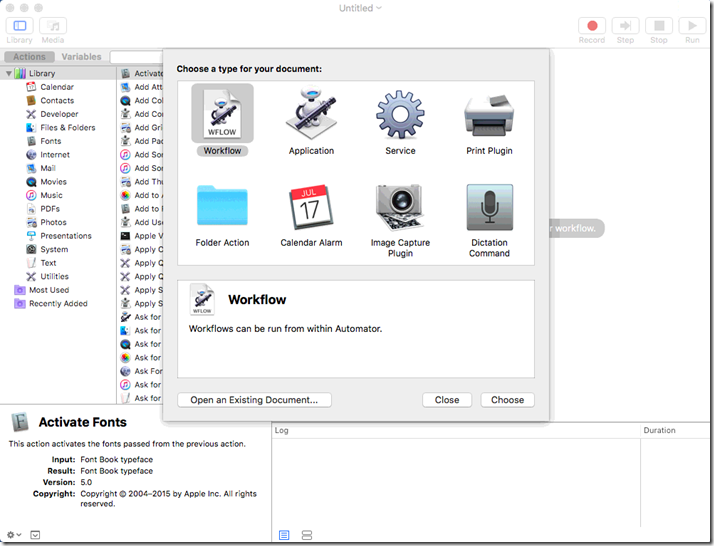Open the Untitled title dropdown
714x546 pixels.
pyautogui.click(x=360, y=8)
